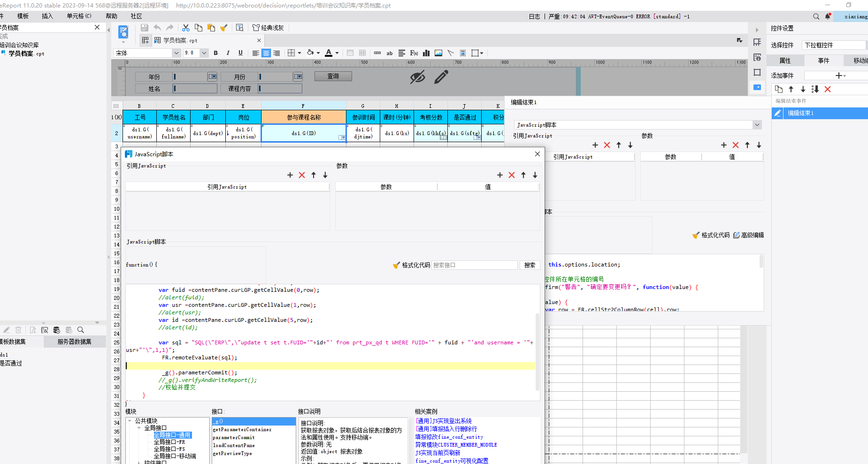Screen dimensions: 868x464
Task: Click the 姓名 text input field
Action: coord(195,88)
